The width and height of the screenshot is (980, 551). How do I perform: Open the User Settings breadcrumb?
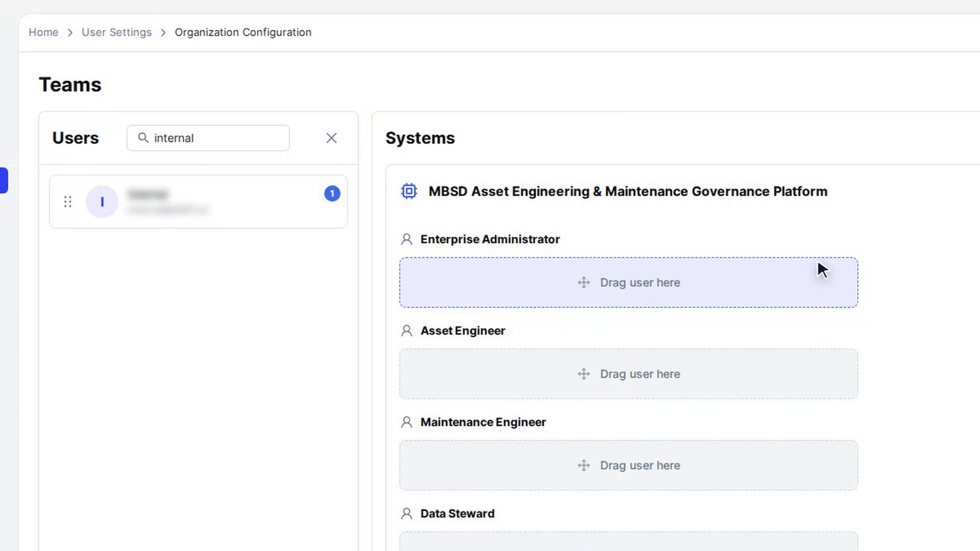coord(116,32)
